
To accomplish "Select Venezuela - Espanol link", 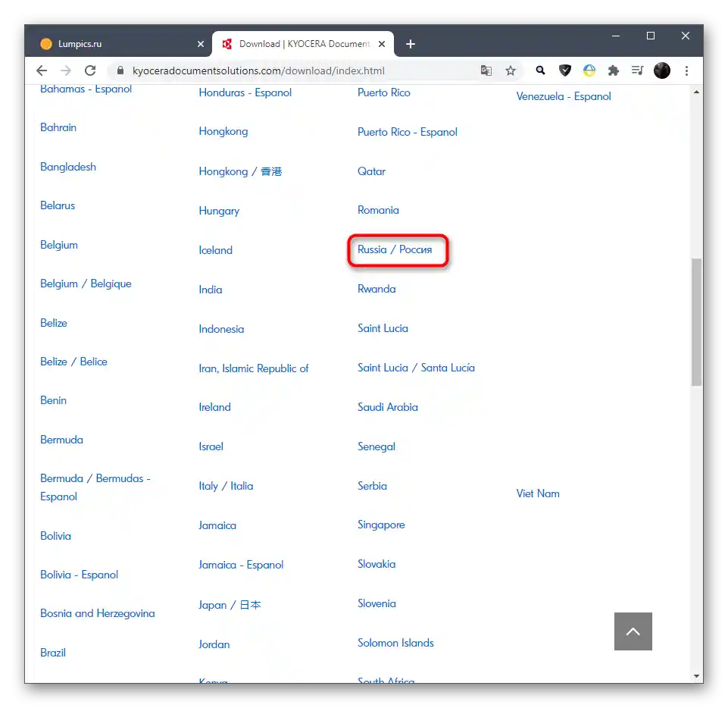I will click(x=564, y=96).
